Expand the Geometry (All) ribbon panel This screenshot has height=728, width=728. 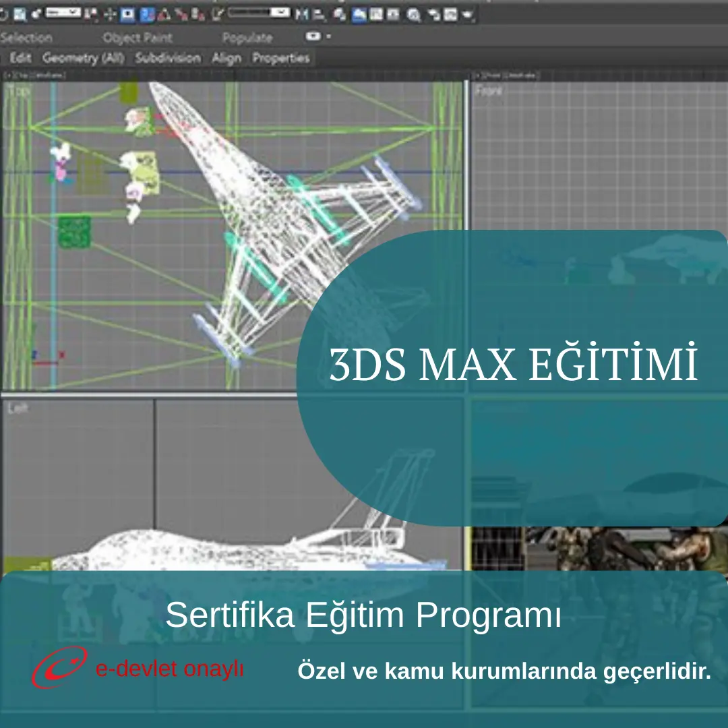point(84,58)
